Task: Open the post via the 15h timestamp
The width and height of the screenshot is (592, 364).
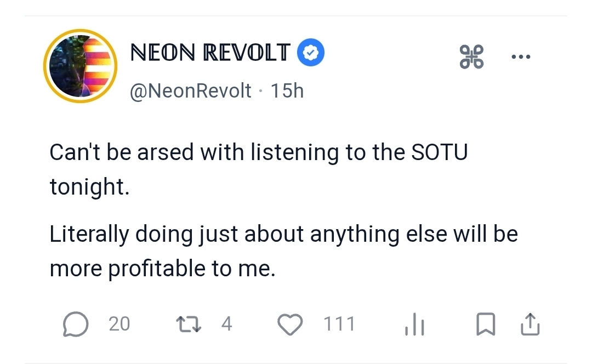Action: pos(287,90)
